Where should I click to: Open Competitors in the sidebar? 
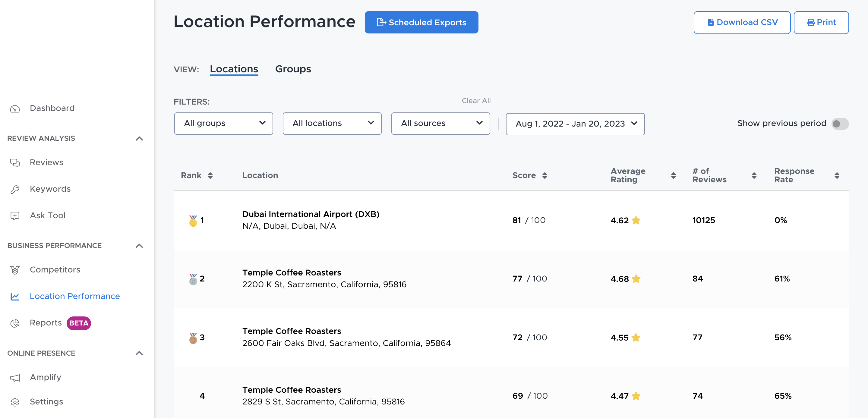pyautogui.click(x=55, y=270)
